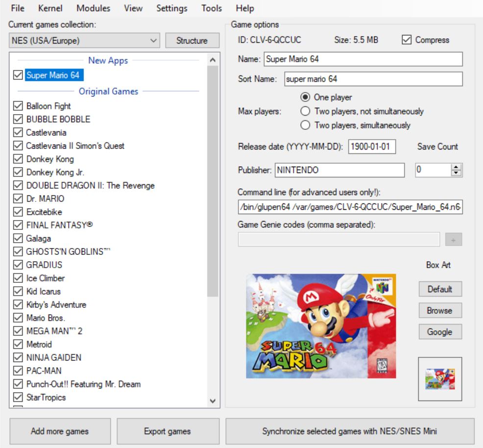Select Metroid in the games list
Viewport: 483px width, 448px height.
coord(39,345)
